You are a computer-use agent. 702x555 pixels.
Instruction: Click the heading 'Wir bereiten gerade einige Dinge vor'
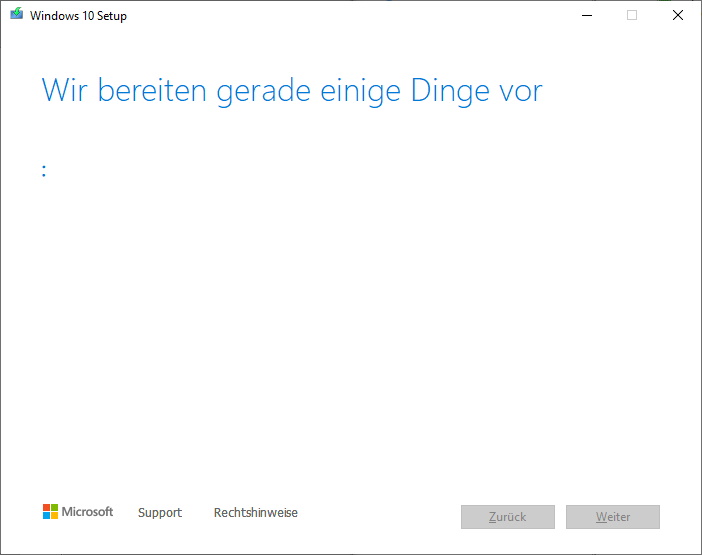click(x=292, y=91)
